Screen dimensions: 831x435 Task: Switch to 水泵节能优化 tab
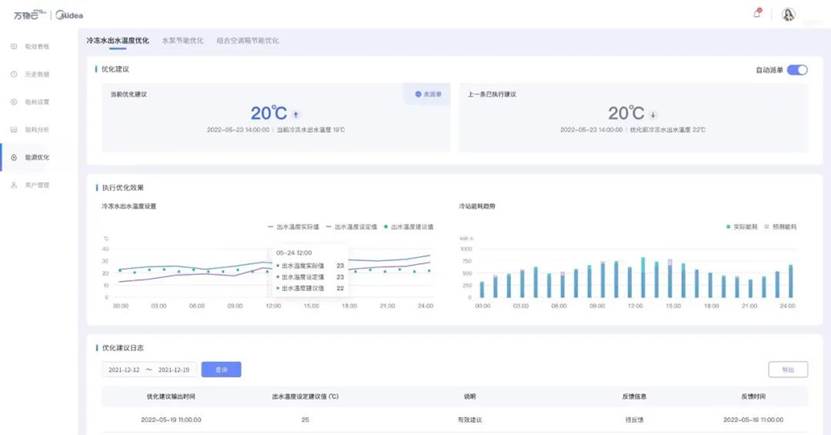[182, 40]
